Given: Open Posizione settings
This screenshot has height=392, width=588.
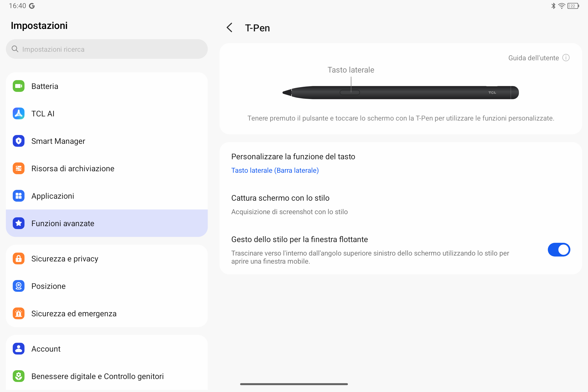Looking at the screenshot, I should [x=107, y=286].
